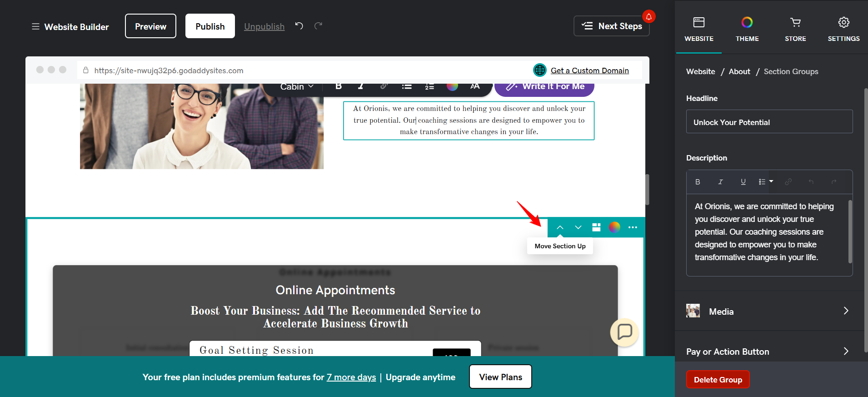Switch to the WEBSITE tab

point(699,30)
